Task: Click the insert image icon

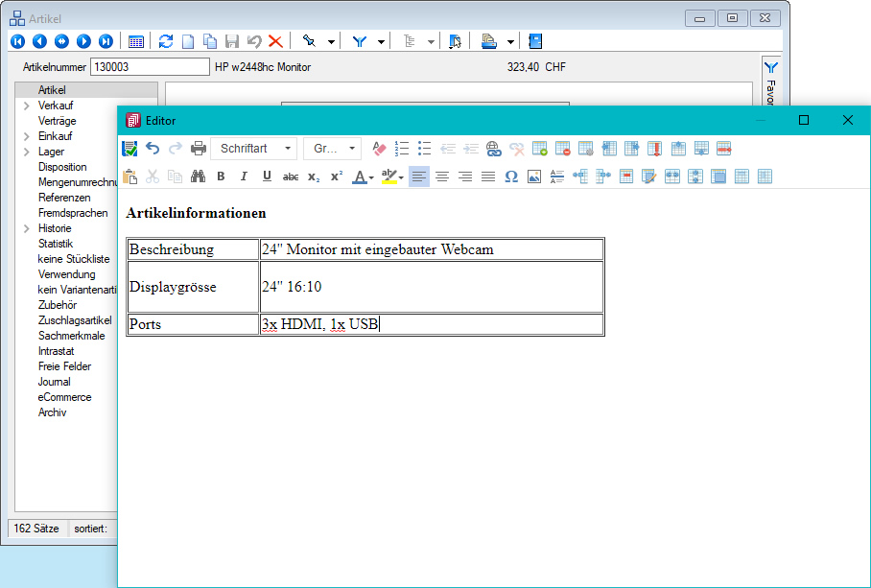Action: 534,176
